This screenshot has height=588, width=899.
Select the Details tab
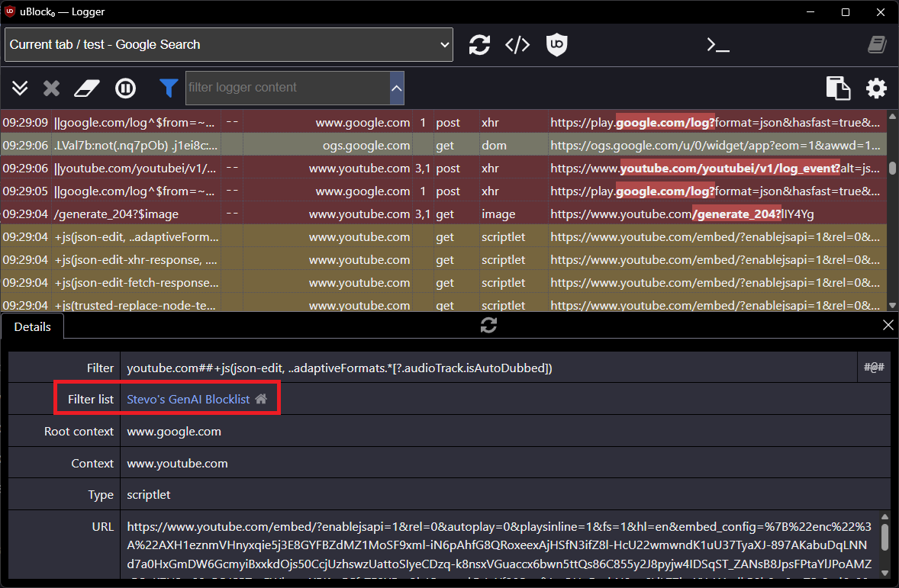coord(33,326)
